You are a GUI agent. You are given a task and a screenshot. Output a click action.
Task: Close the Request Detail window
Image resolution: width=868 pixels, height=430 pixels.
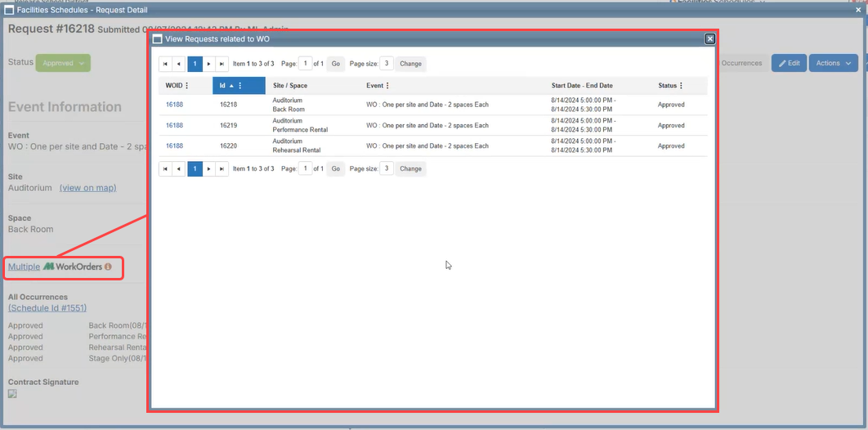[x=858, y=10]
